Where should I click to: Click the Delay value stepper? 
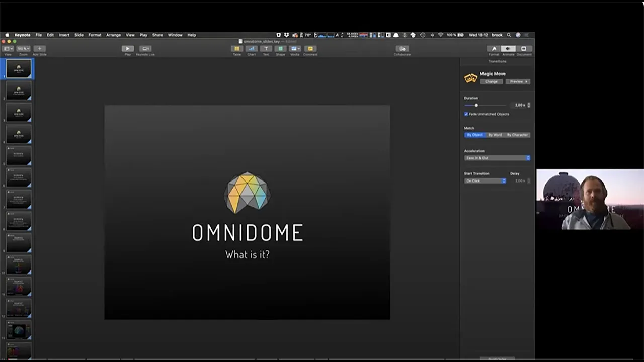(x=528, y=180)
